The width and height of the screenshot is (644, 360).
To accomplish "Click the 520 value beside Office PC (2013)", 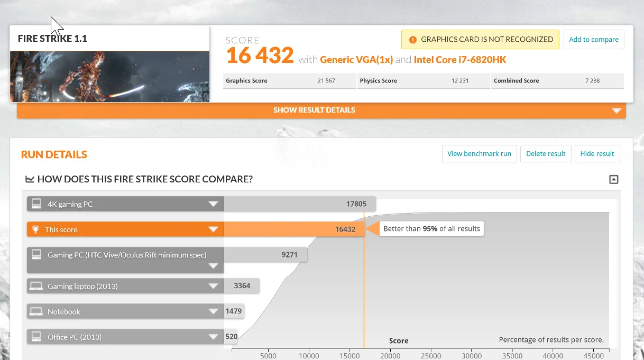I will click(232, 337).
